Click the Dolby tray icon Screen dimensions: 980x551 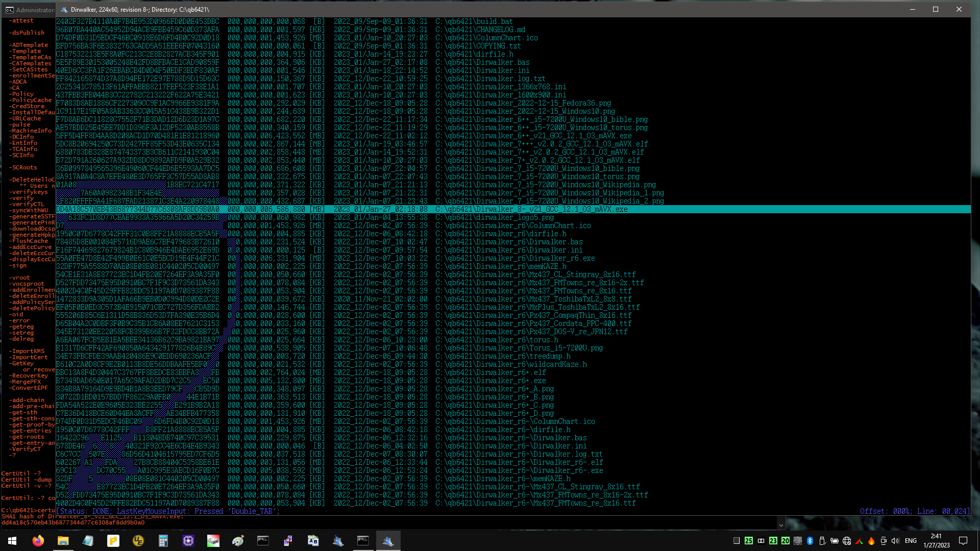pos(761,541)
